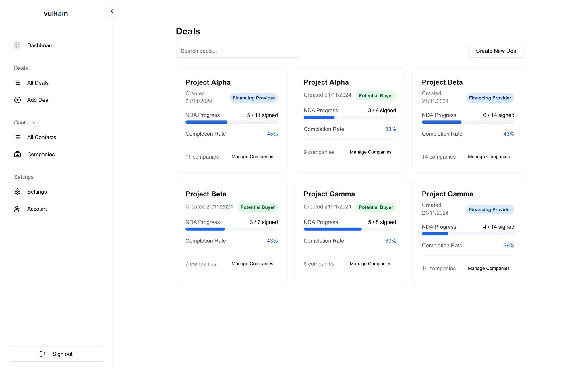Manage Companies for Project Alpha Financing Provider

point(252,157)
